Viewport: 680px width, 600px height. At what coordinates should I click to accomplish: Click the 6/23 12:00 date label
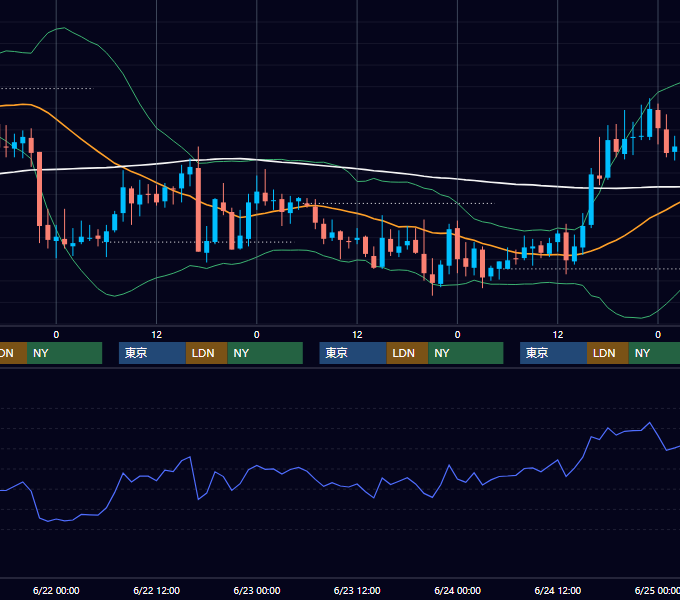pos(357,590)
